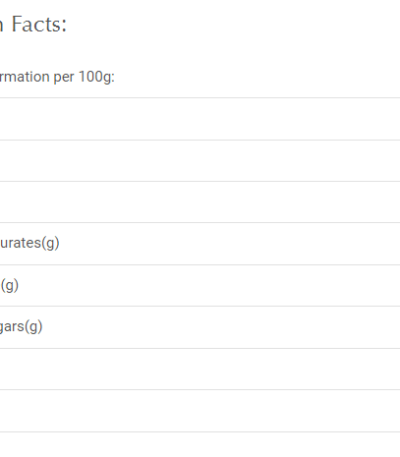Image resolution: width=400 pixels, height=457 pixels.
Task: Click the empty row directly below sugars
Action: tap(200, 369)
